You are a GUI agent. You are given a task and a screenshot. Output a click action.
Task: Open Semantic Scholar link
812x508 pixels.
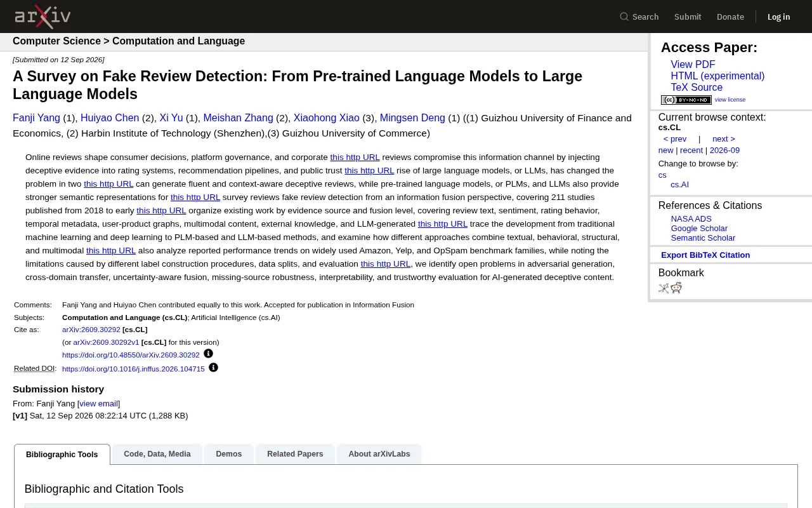click(703, 238)
